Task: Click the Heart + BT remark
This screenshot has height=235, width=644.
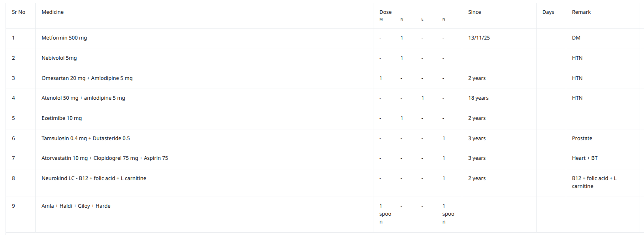Action: (x=585, y=158)
